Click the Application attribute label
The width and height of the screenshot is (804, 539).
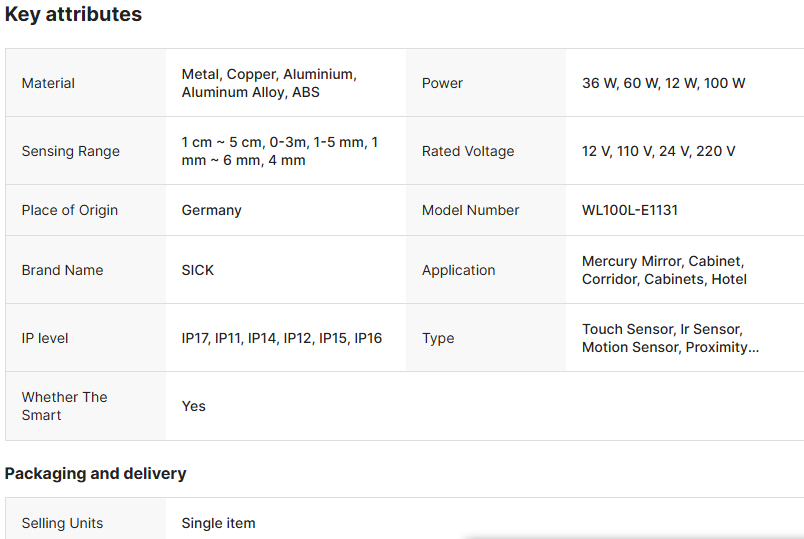pyautogui.click(x=458, y=270)
